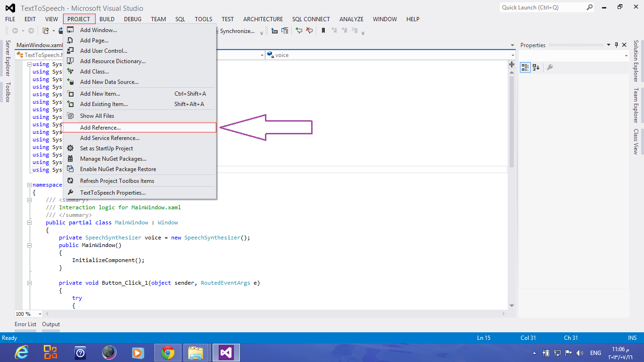Open the DEBUG menu
644x362 pixels.
coord(132,19)
